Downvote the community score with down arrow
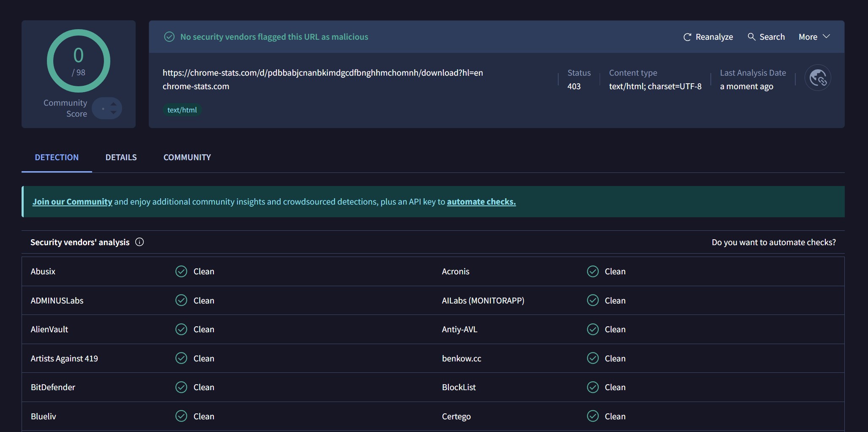This screenshot has height=432, width=868. (x=113, y=112)
